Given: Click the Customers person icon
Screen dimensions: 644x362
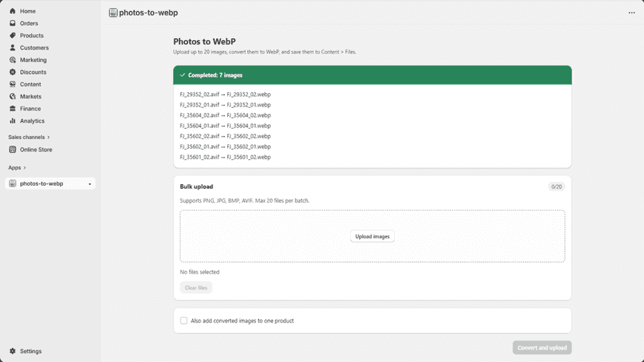Looking at the screenshot, I should point(12,47).
